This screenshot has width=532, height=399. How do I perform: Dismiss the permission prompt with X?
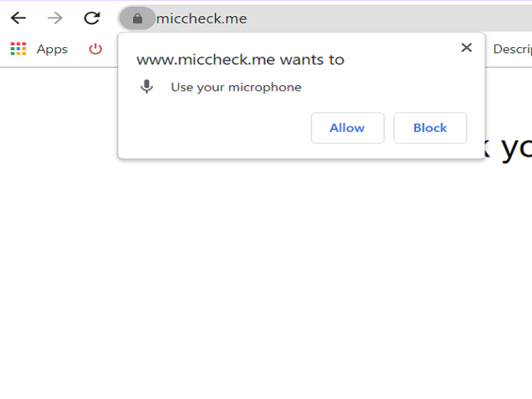(x=466, y=48)
